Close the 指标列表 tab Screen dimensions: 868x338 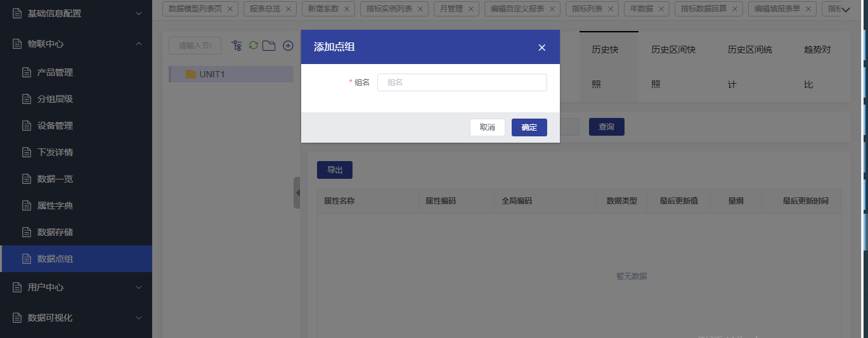(611, 9)
